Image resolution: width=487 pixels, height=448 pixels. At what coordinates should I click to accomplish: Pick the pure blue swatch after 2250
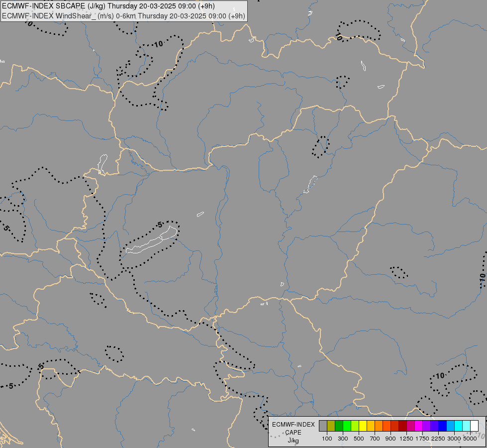click(443, 426)
